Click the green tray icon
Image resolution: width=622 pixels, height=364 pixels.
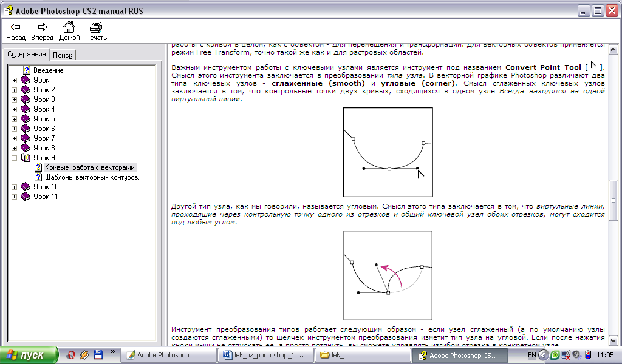[x=555, y=355]
